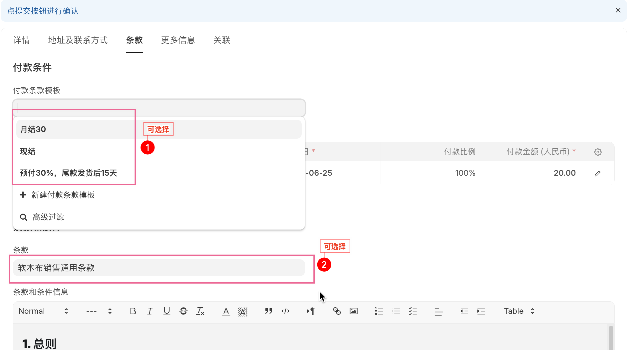
Task: Edit the payment row with the pencil icon
Action: [598, 173]
